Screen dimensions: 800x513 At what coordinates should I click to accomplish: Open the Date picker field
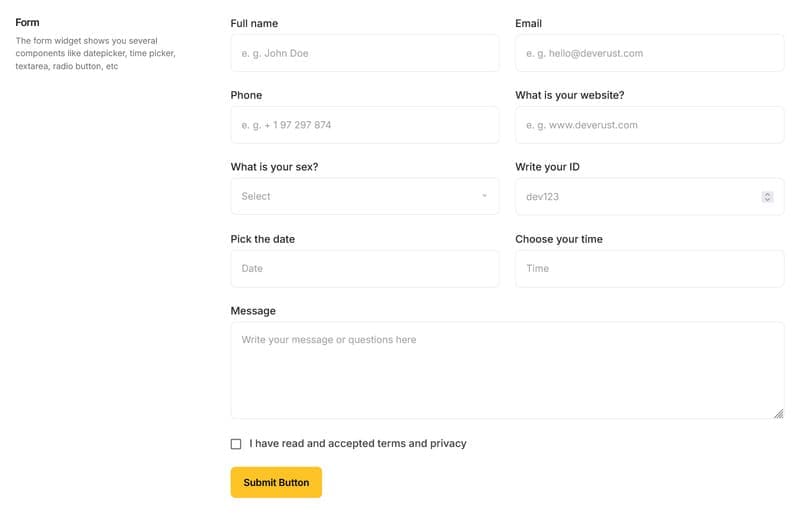364,269
